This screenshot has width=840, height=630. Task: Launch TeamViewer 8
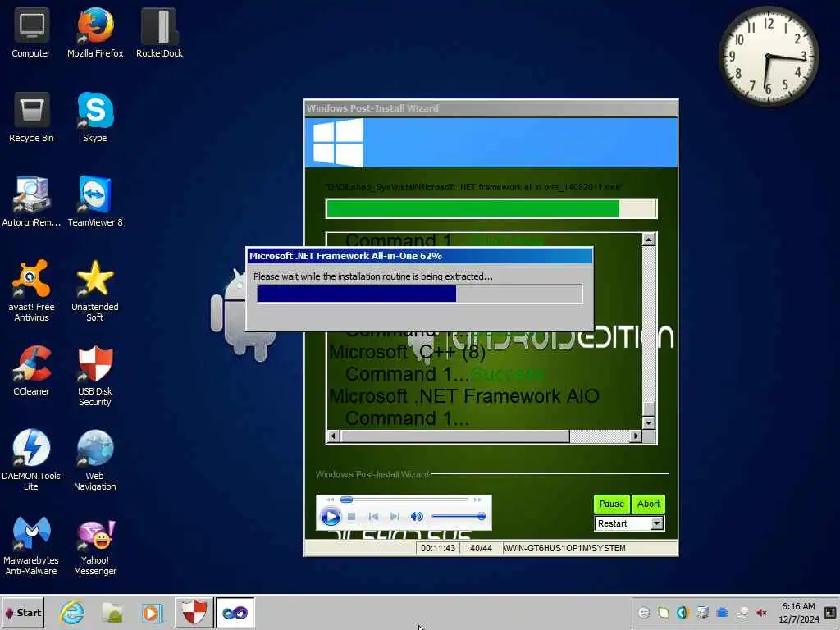(95, 202)
